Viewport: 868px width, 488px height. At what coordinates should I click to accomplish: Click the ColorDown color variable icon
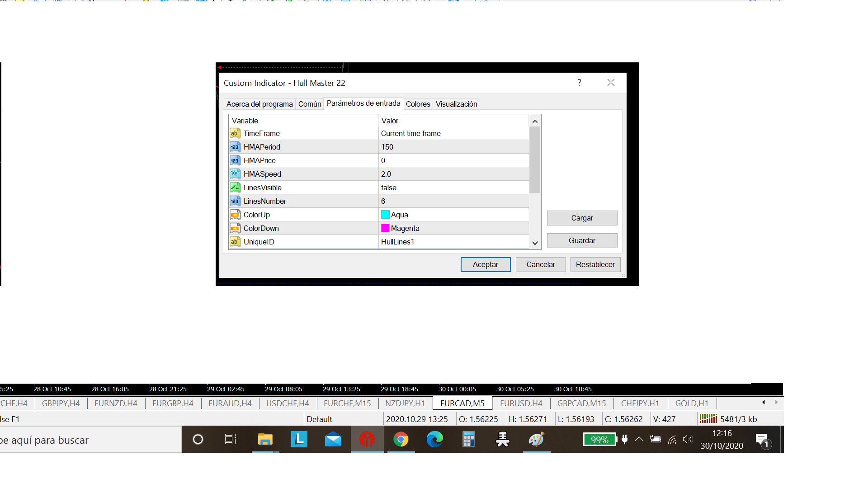235,228
